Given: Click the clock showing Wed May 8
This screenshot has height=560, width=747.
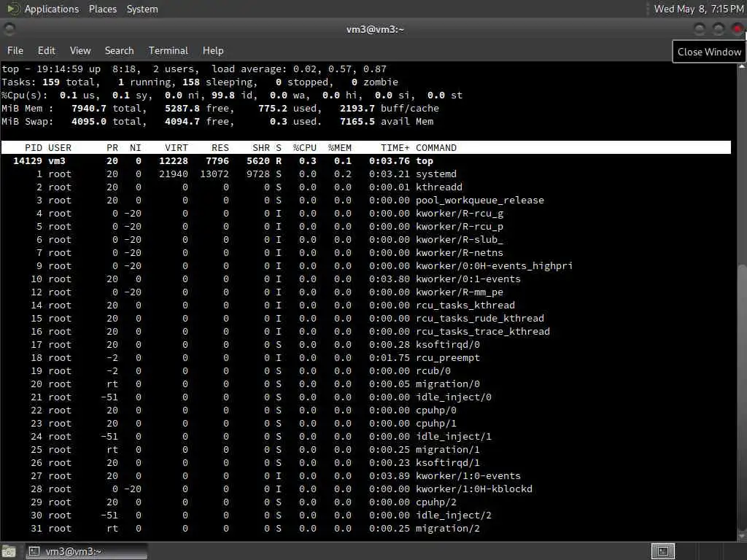Looking at the screenshot, I should [x=698, y=9].
